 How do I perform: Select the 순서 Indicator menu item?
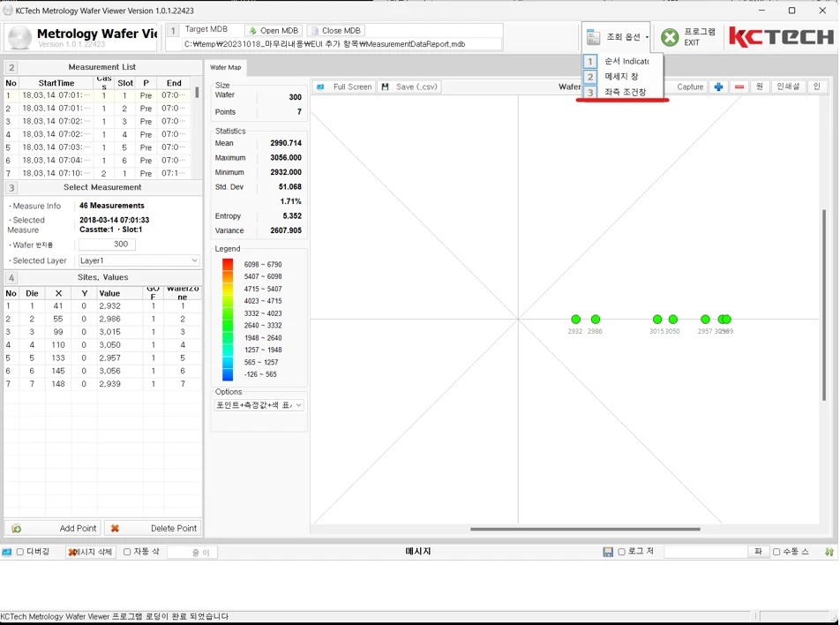[x=623, y=61]
